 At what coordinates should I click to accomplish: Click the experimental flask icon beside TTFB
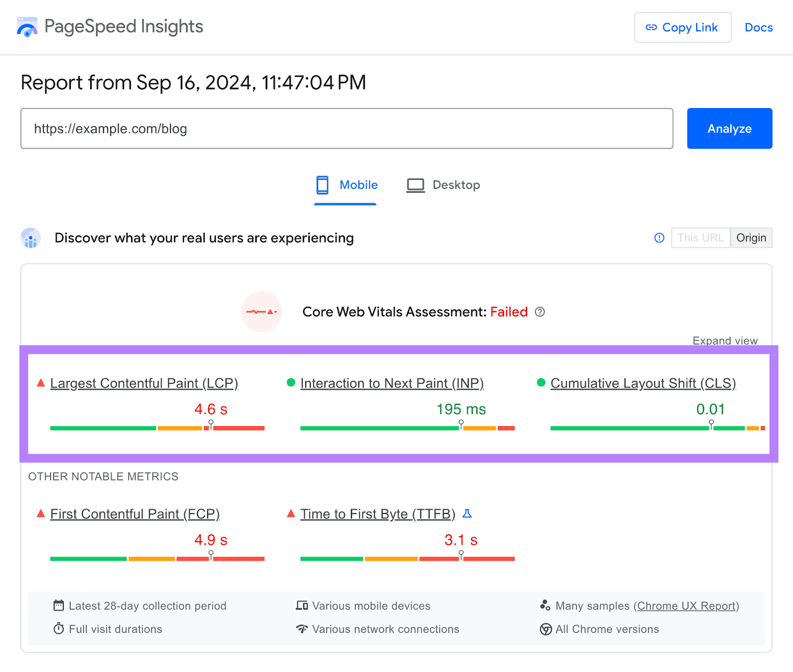tap(467, 513)
